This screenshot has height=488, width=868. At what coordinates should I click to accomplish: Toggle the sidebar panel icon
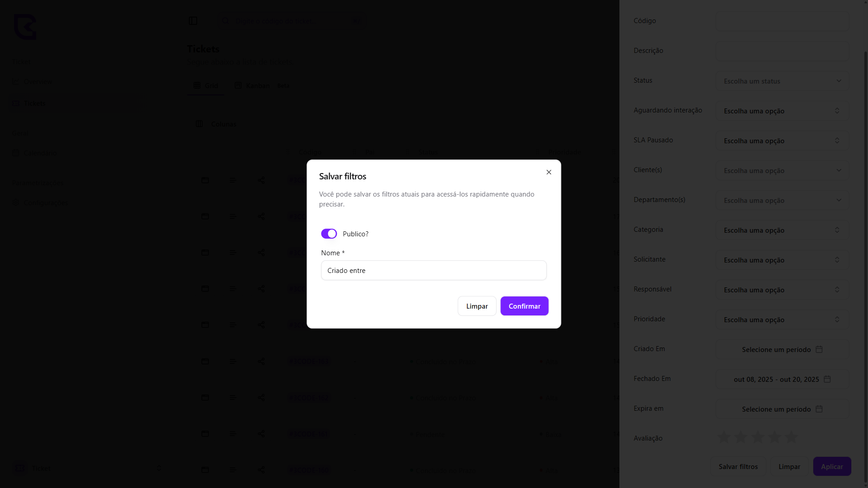193,21
